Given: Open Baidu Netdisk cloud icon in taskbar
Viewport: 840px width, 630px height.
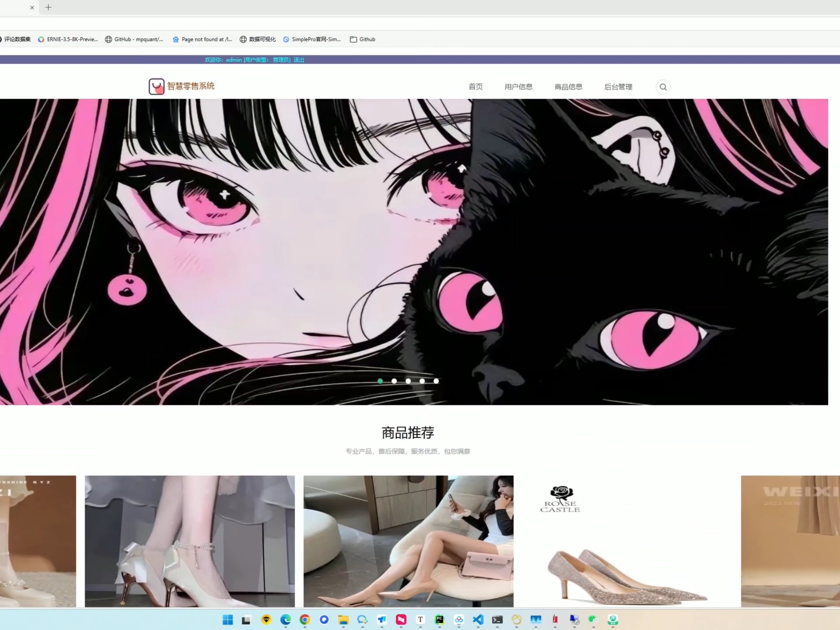Looking at the screenshot, I should point(459,619).
